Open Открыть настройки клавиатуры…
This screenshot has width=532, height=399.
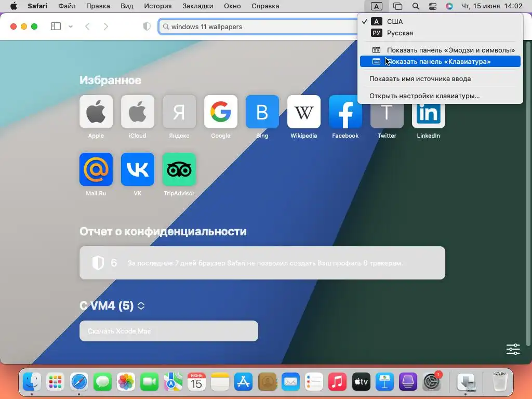(440, 96)
